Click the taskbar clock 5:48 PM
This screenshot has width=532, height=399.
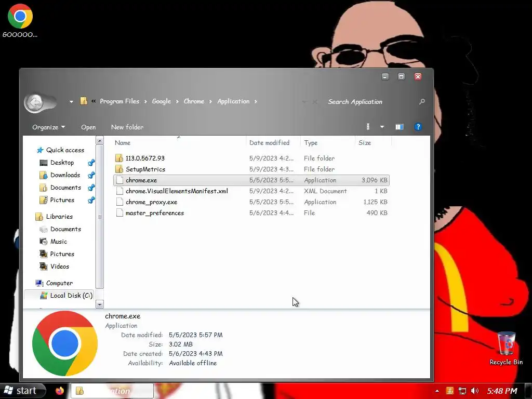[x=502, y=391]
